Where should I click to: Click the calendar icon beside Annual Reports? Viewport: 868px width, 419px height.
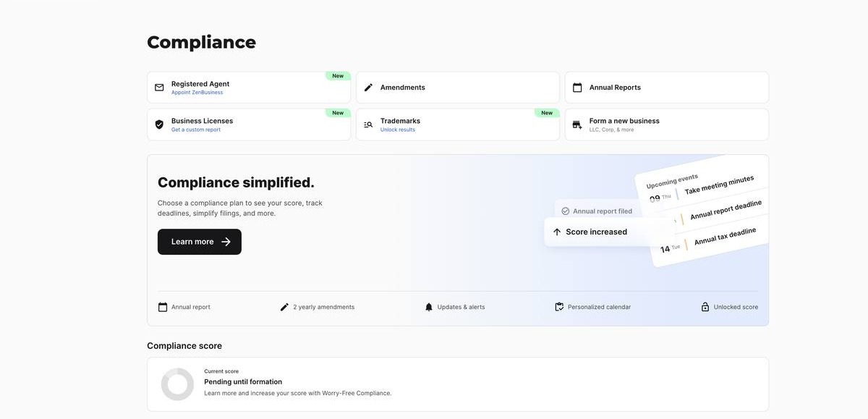(x=577, y=88)
